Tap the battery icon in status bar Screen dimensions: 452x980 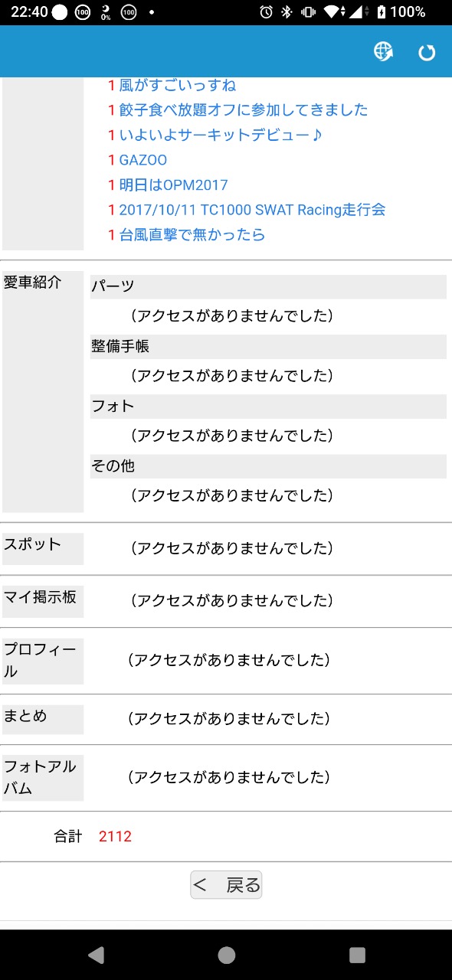point(380,11)
